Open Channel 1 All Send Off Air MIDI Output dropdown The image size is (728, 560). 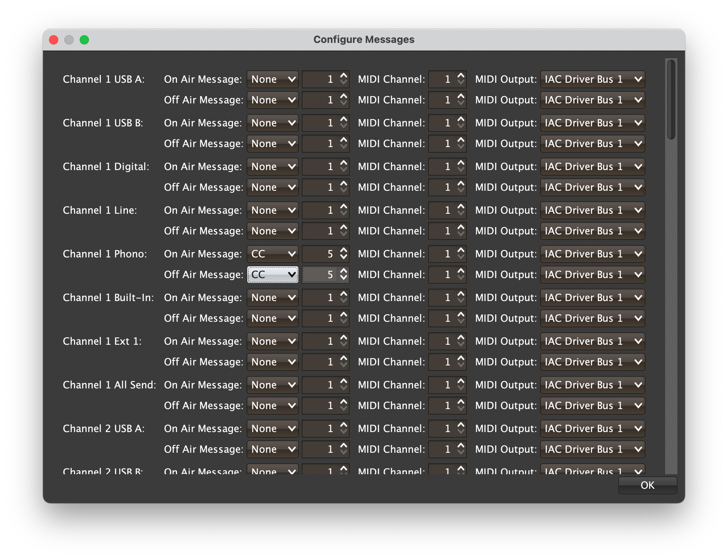pos(593,406)
